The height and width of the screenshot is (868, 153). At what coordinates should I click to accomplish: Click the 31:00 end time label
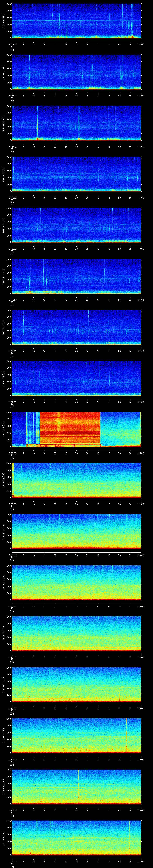pos(141,861)
